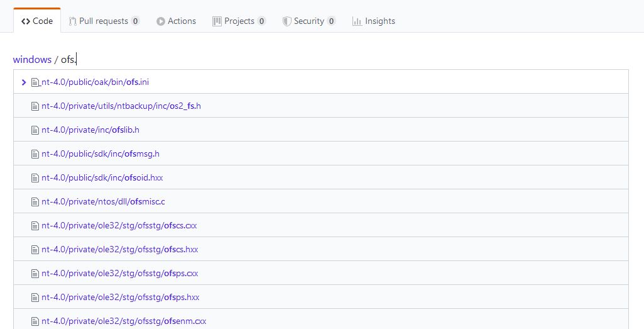644x329 pixels.
Task: Click the windows repository breadcrumb link
Action: (x=32, y=60)
